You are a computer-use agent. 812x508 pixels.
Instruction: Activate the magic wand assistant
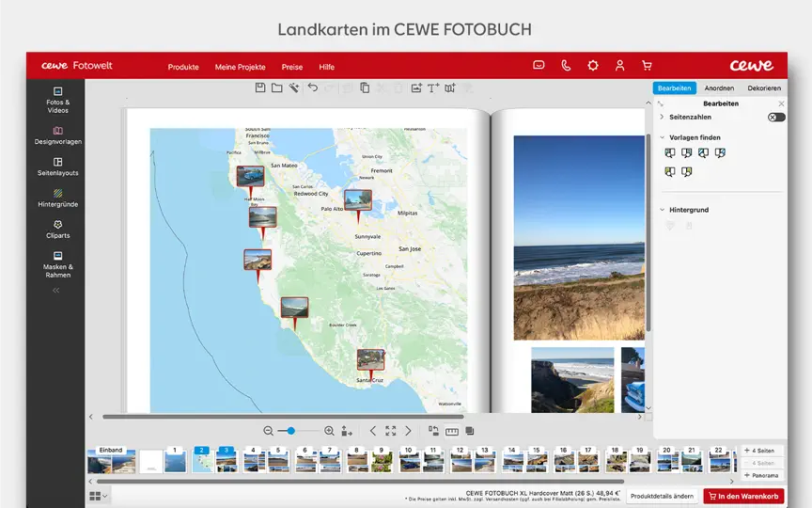tap(293, 87)
